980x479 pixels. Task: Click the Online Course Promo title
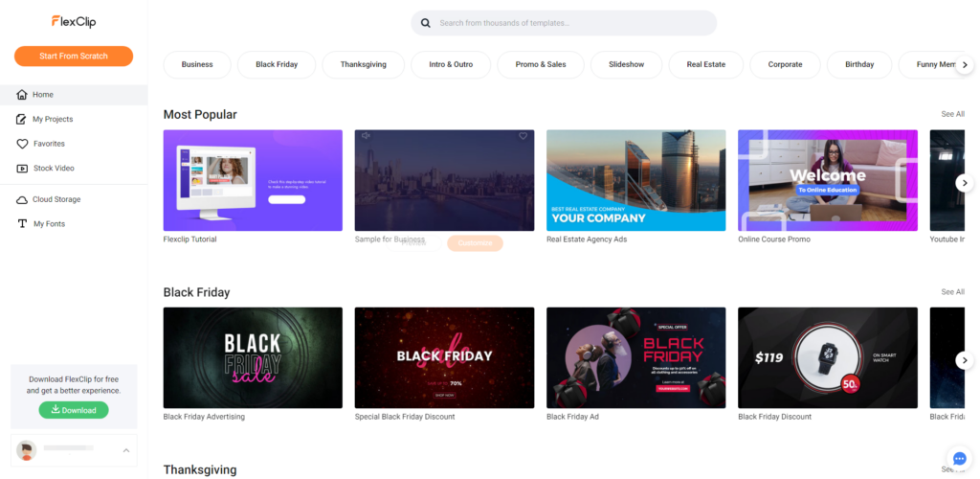[x=774, y=239]
